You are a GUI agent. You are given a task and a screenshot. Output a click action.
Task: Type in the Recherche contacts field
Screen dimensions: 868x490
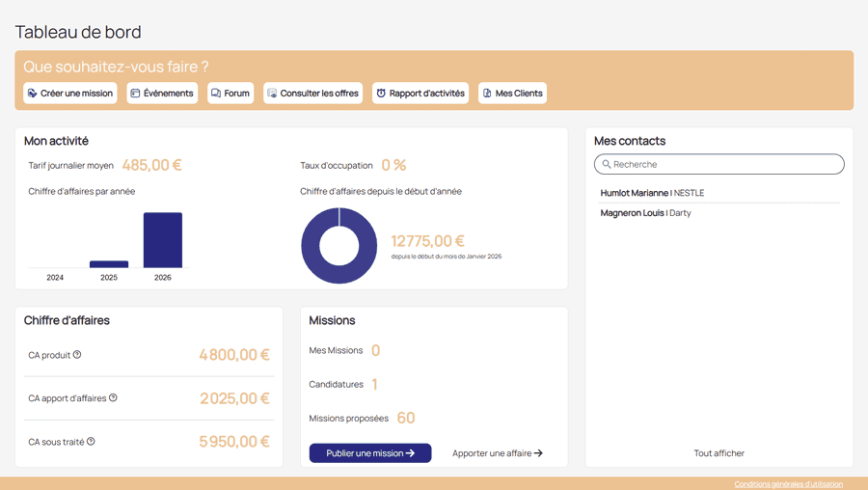coord(723,165)
